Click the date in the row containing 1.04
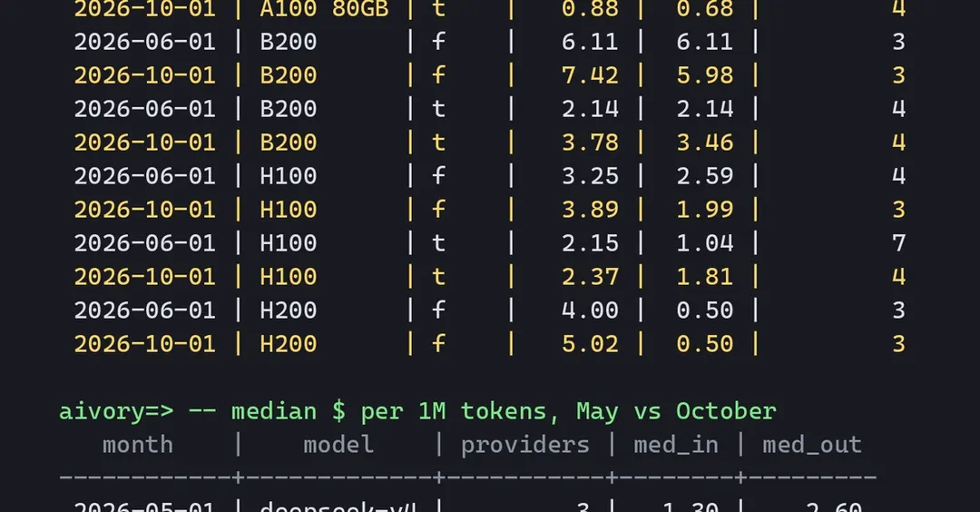 [145, 243]
